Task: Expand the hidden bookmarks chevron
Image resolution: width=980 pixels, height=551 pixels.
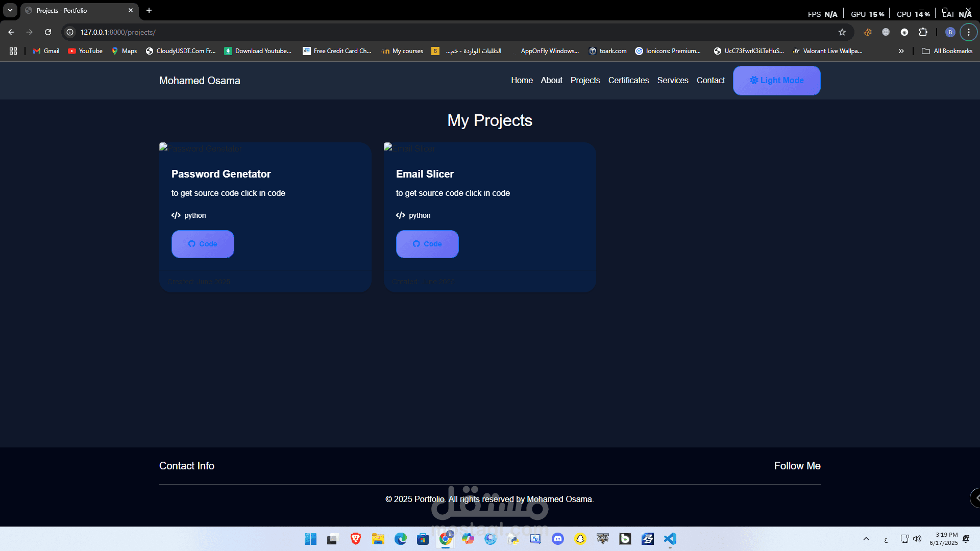Action: (901, 51)
